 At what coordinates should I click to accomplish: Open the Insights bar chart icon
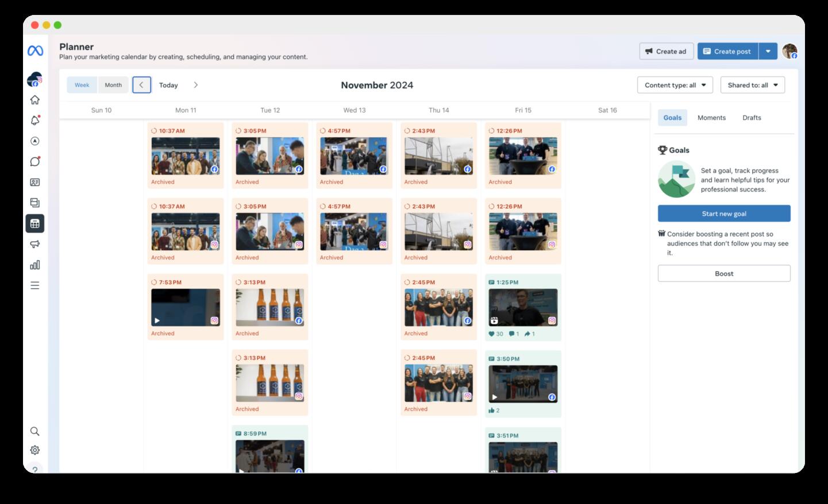[x=35, y=265]
